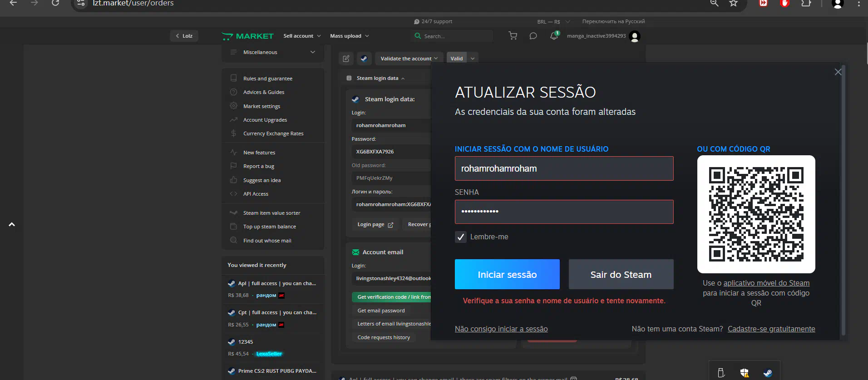Click the Valid status button
The width and height of the screenshot is (868, 380).
[x=457, y=59]
